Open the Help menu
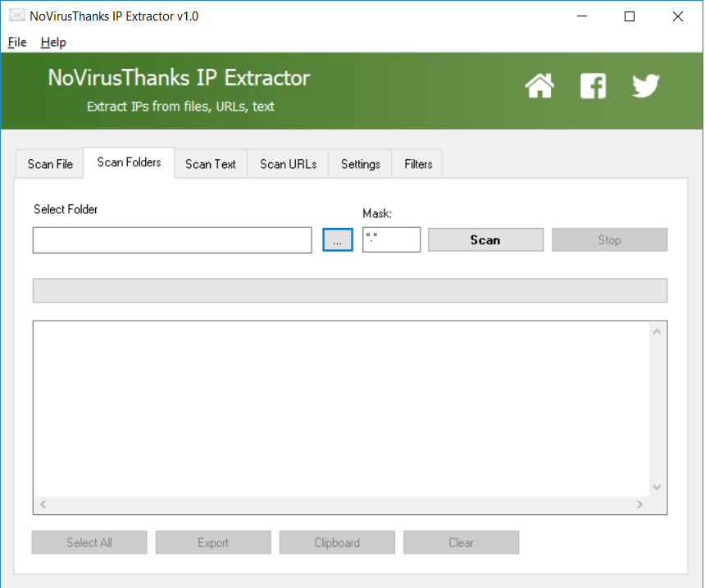This screenshot has width=705, height=588. point(53,43)
